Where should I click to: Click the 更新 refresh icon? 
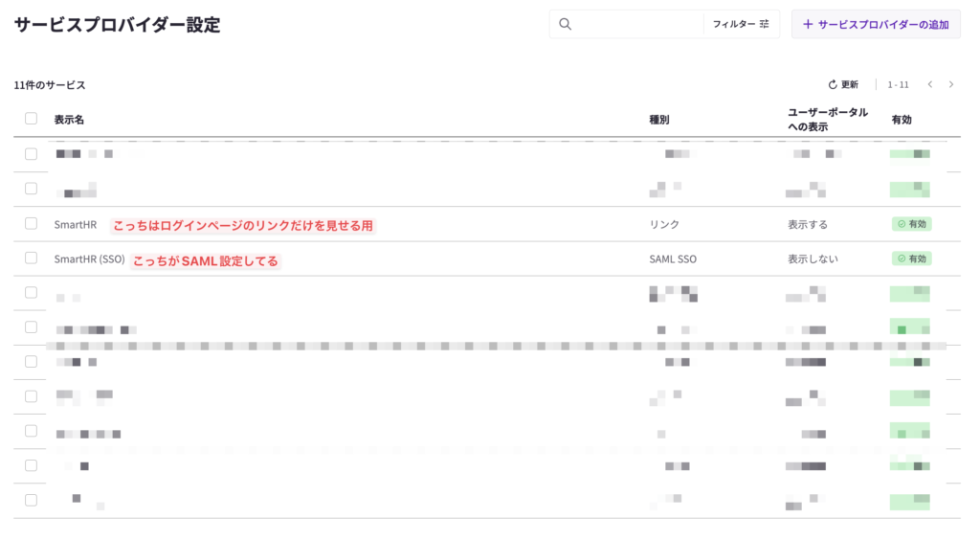[x=833, y=85]
